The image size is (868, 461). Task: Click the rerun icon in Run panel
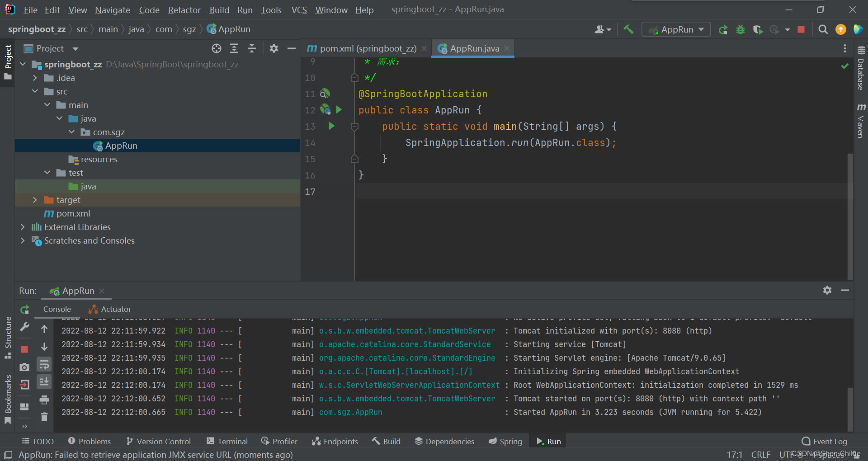pos(25,310)
